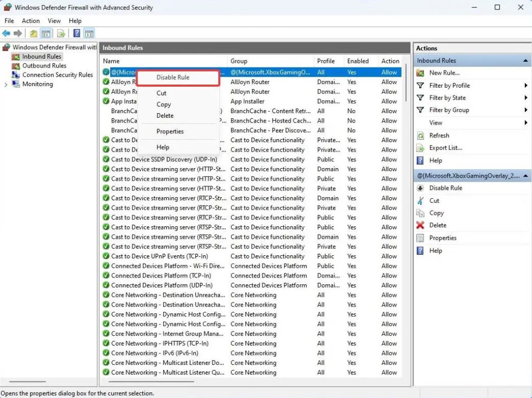Click green check icon of Cast to Device SSDP Discovery
This screenshot has height=398, width=532.
(x=106, y=159)
